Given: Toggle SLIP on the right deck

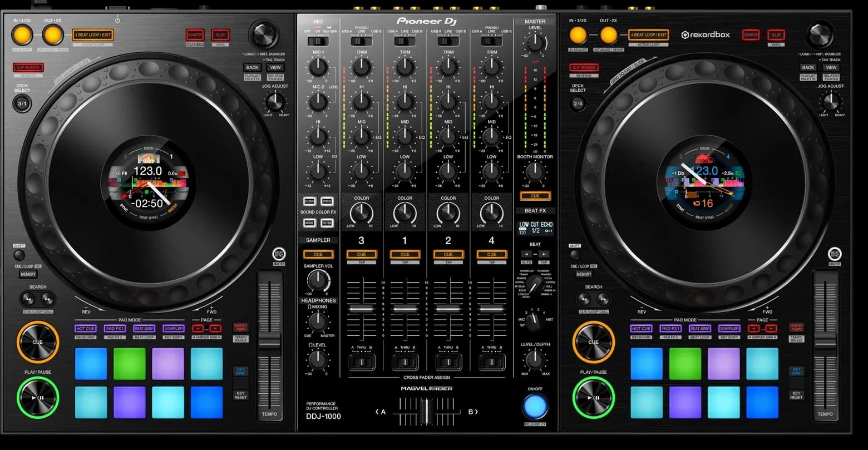Looking at the screenshot, I should (x=776, y=35).
